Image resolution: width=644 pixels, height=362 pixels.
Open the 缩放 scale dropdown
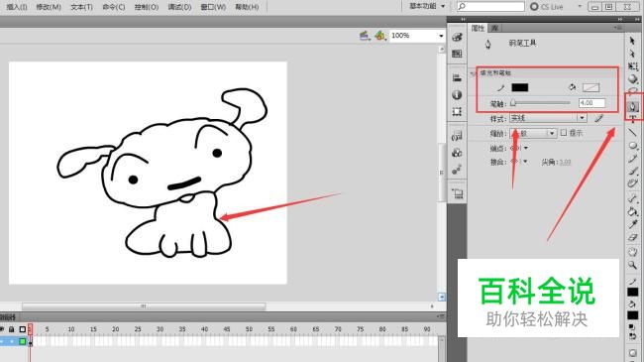click(533, 133)
